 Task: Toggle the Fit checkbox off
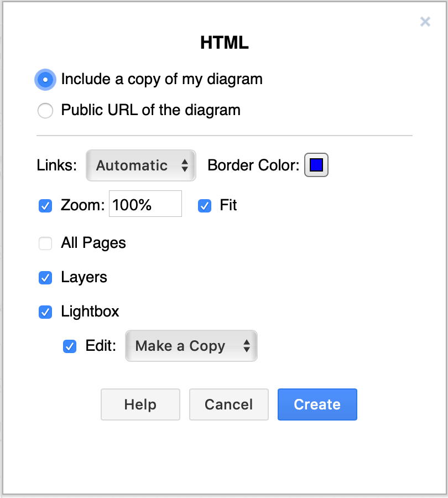204,205
